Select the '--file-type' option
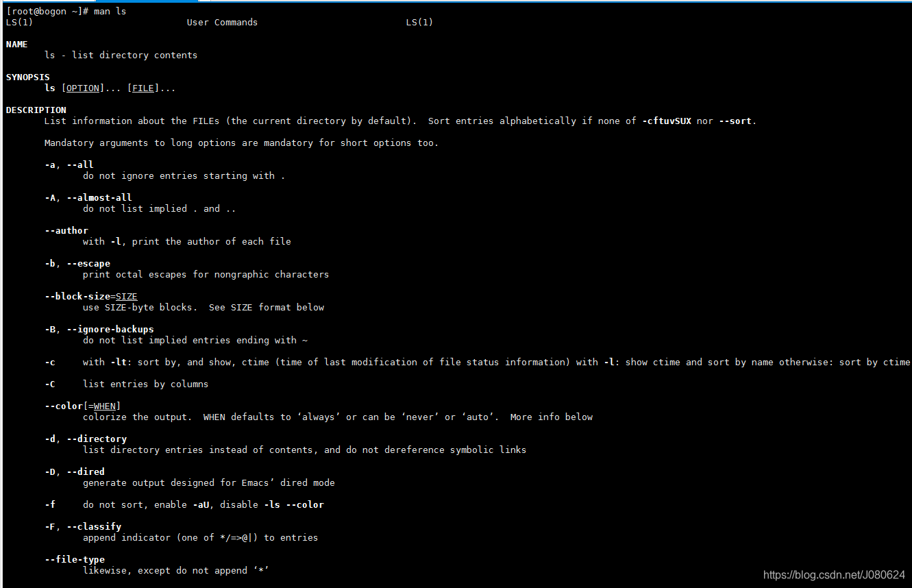 pos(75,559)
